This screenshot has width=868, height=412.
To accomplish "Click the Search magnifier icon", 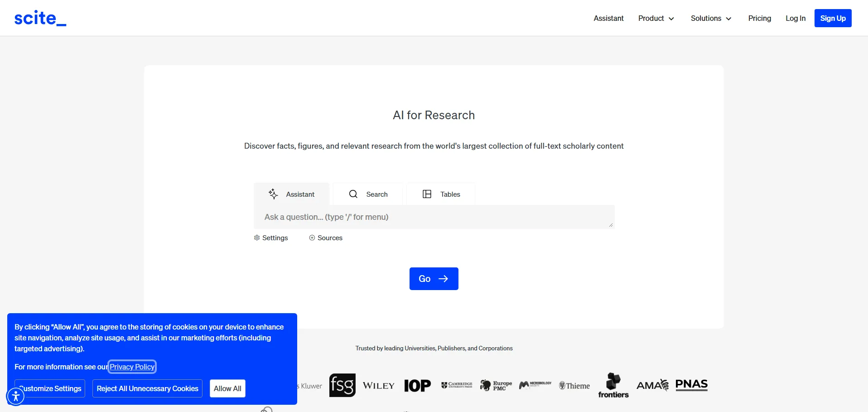I will click(x=353, y=194).
